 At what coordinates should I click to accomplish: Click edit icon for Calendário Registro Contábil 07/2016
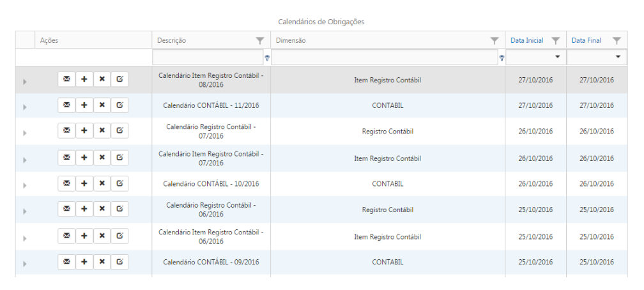[119, 130]
